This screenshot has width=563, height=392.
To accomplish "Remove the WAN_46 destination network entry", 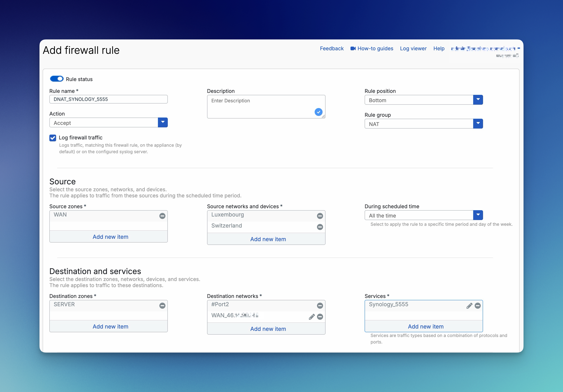I will (x=320, y=317).
